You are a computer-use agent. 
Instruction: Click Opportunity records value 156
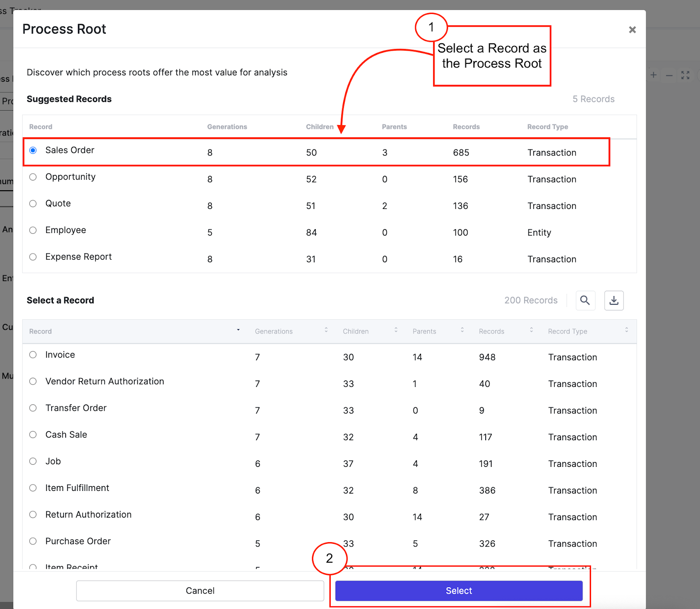(x=460, y=179)
